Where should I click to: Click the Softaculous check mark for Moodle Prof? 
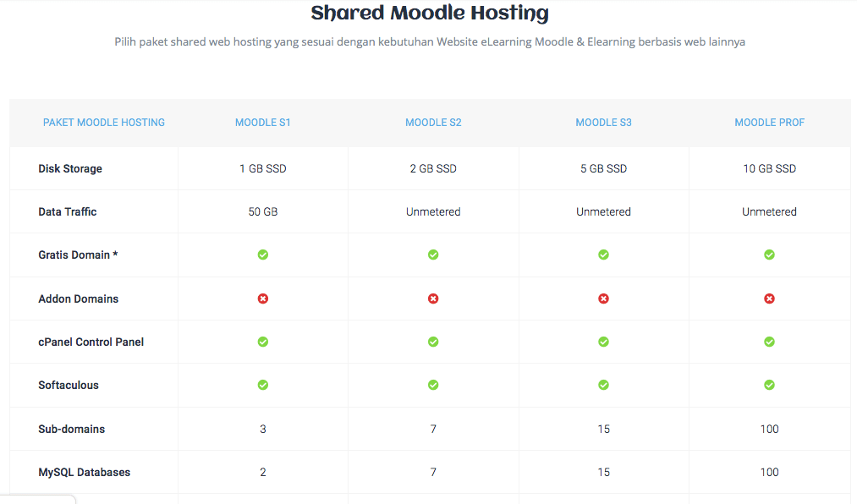[x=769, y=385]
